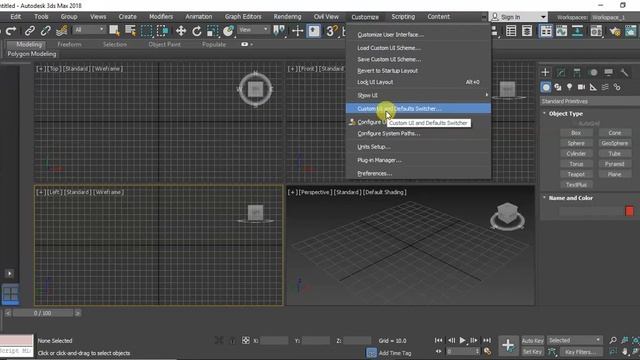
Task: Select the Space Warps category icon
Action: click(605, 87)
